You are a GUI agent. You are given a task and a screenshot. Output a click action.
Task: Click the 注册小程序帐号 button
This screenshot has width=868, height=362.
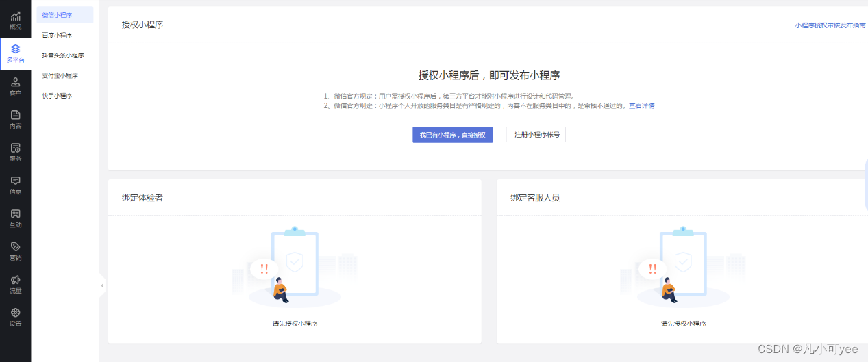pyautogui.click(x=536, y=135)
